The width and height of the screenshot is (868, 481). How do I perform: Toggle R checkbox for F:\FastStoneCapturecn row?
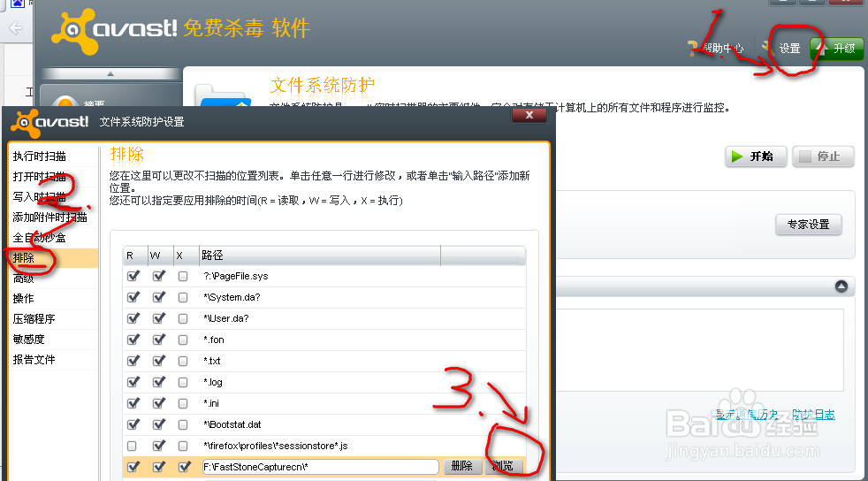133,467
